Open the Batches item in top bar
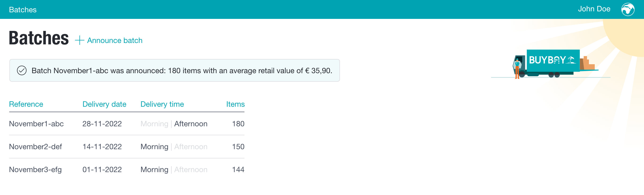 [23, 10]
